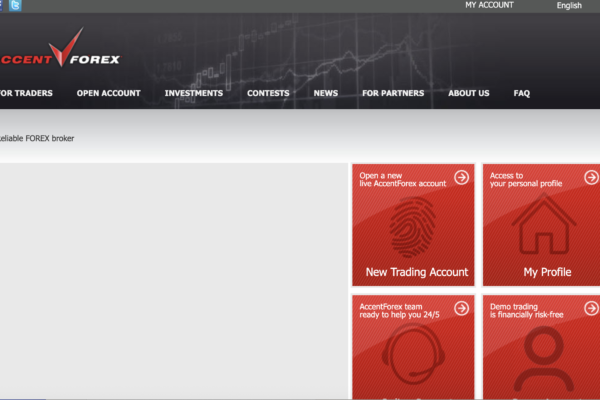Click 'AccentForex team ready to help you 24/5'

[x=399, y=310]
